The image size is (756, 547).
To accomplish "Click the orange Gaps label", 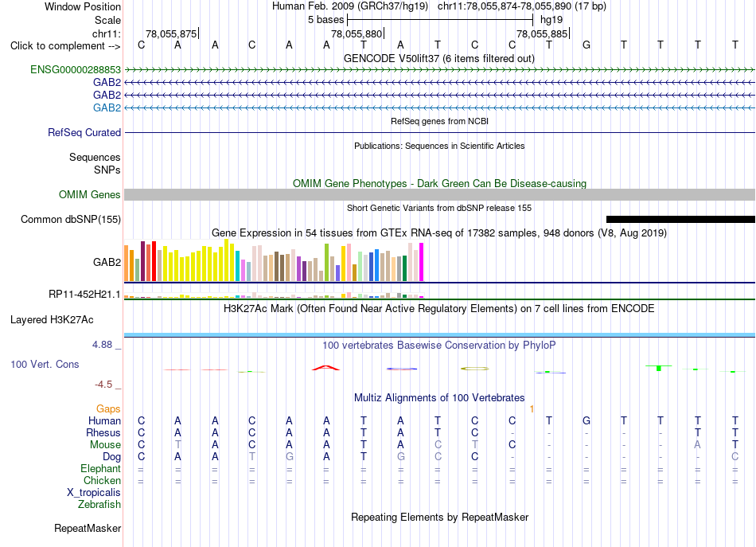I will [x=108, y=408].
